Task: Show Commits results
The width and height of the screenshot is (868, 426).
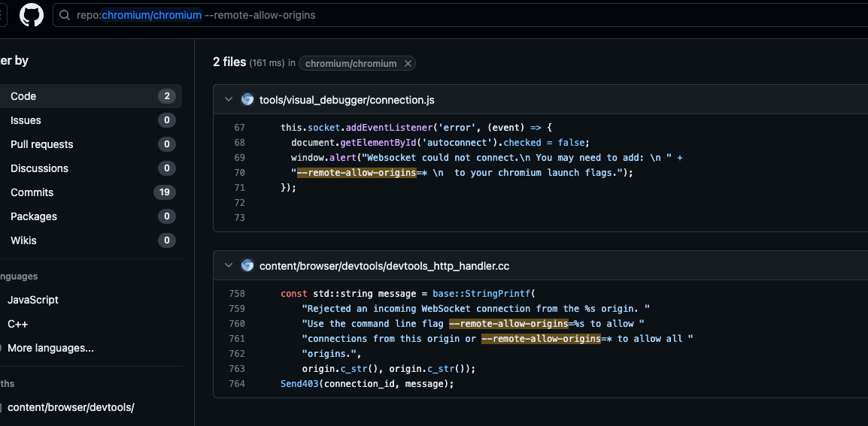Action: (x=32, y=192)
